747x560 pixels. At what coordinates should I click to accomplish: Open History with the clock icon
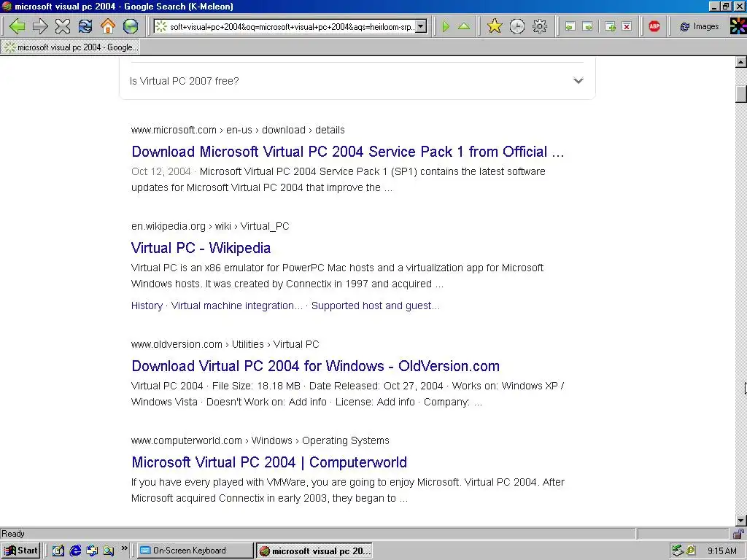coord(517,26)
